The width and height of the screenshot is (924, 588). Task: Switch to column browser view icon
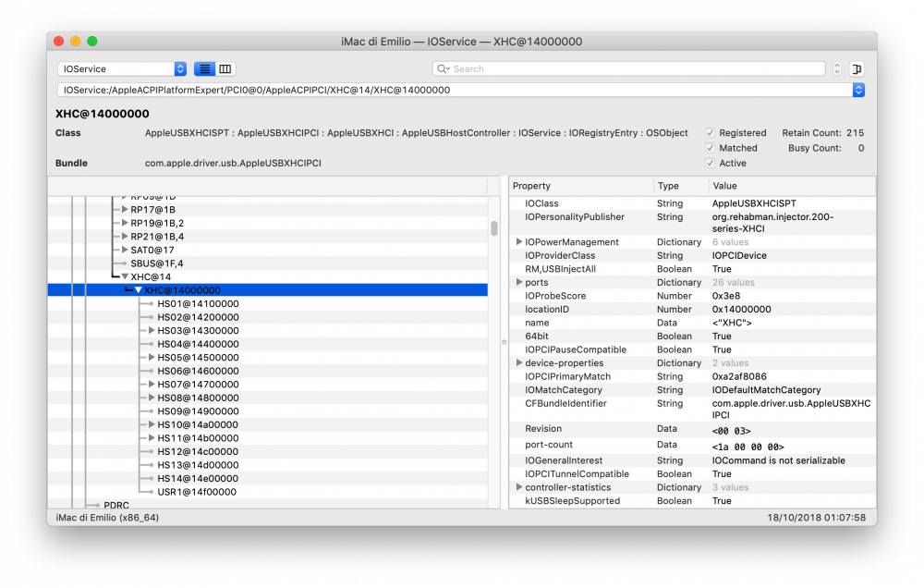pos(225,69)
